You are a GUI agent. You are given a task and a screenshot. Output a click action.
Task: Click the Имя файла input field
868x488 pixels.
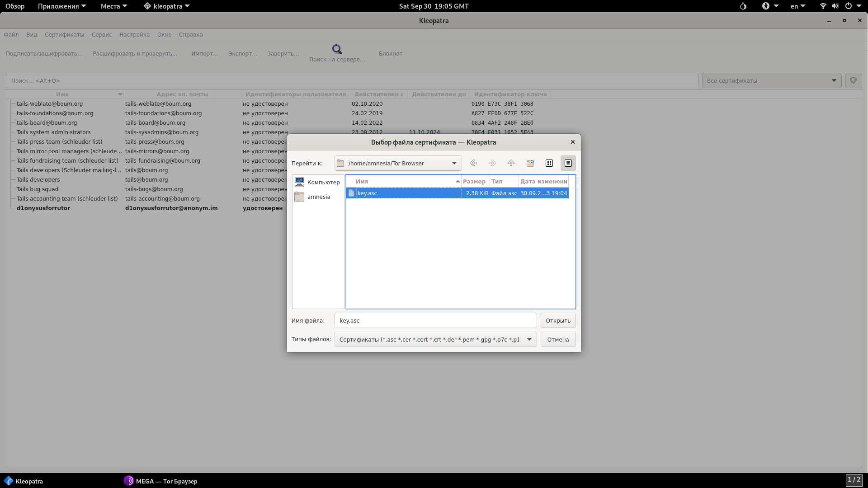[x=435, y=320]
